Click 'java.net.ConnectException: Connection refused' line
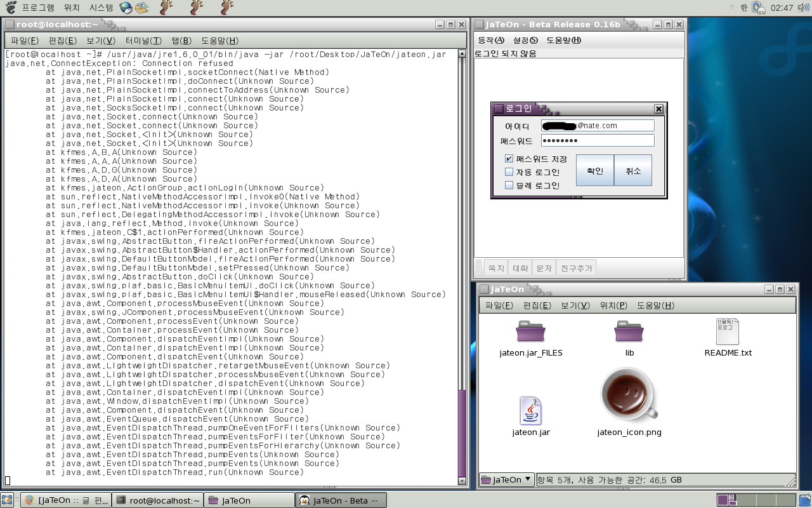The image size is (812, 508). 119,63
